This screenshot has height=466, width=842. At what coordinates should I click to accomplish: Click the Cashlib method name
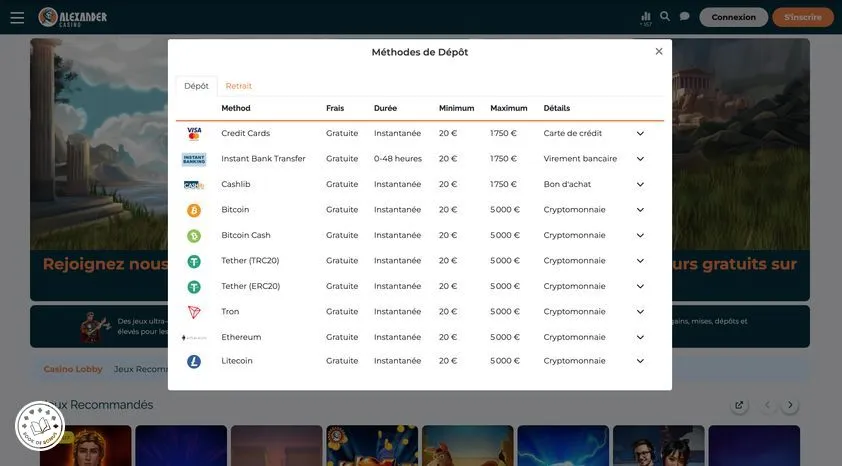[236, 184]
